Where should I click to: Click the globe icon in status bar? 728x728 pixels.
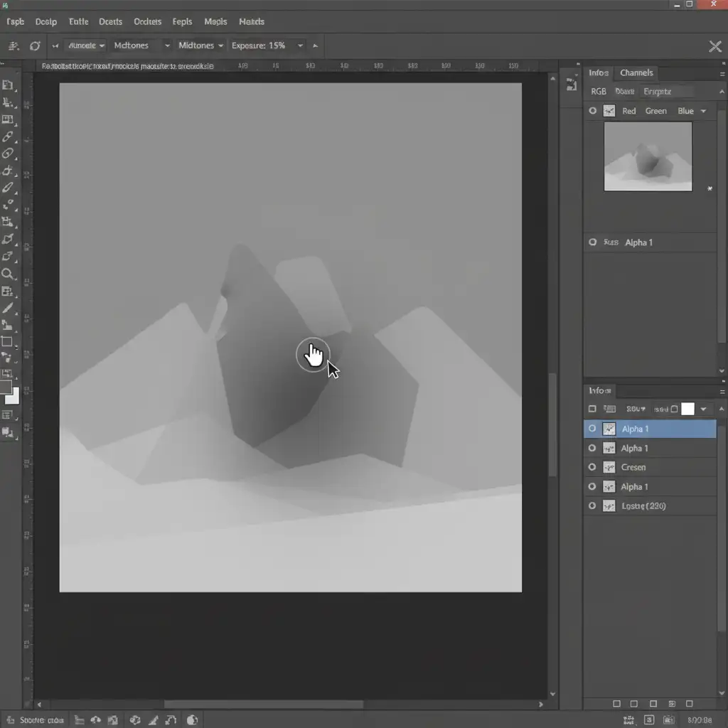[192, 720]
